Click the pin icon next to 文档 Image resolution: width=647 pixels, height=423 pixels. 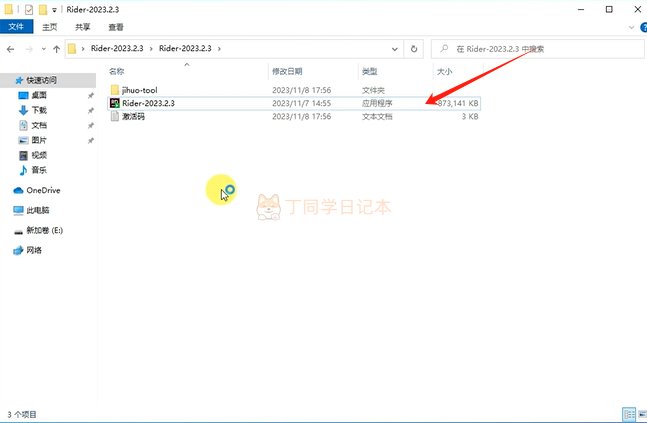(90, 125)
